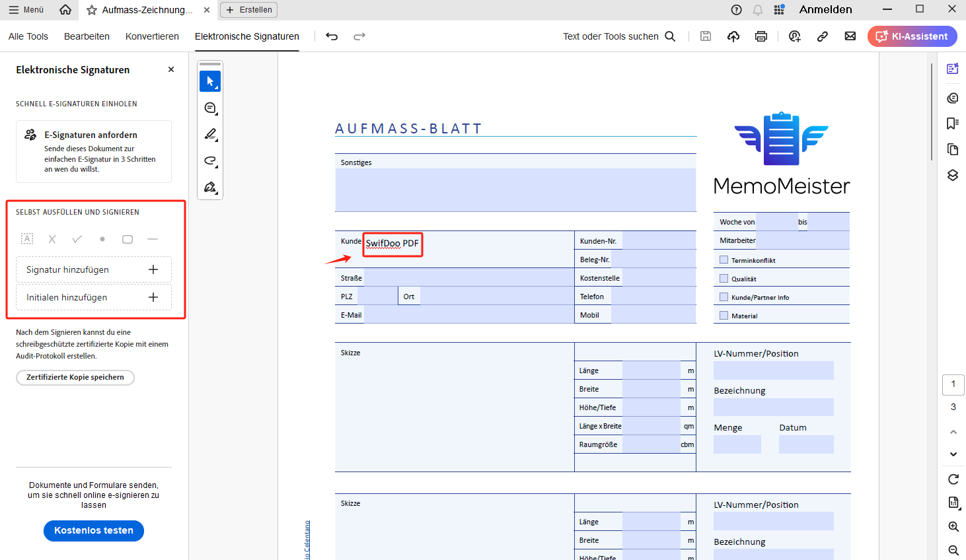Tick the Kunde/Partner Info checkbox
966x560 pixels.
724,297
